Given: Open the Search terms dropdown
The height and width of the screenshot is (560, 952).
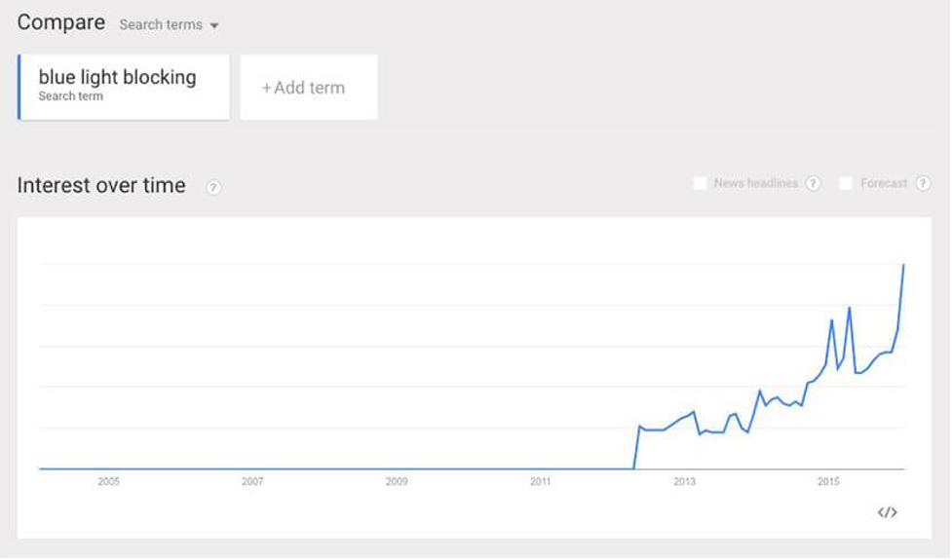Looking at the screenshot, I should pos(169,25).
